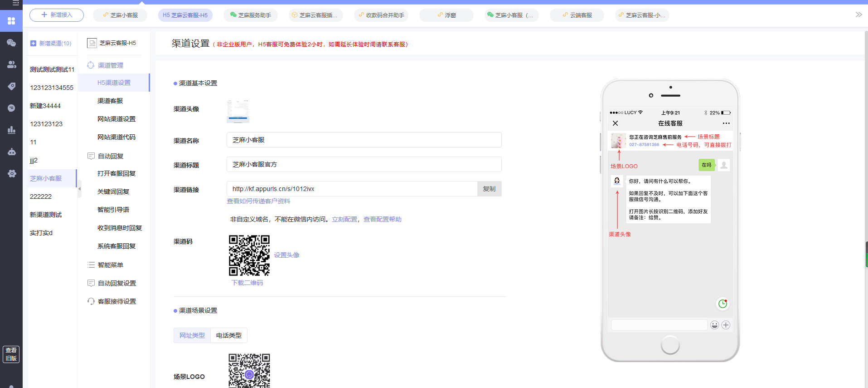Open 关键词回复 menu item
Screen dimensions: 868x388
[x=114, y=192]
